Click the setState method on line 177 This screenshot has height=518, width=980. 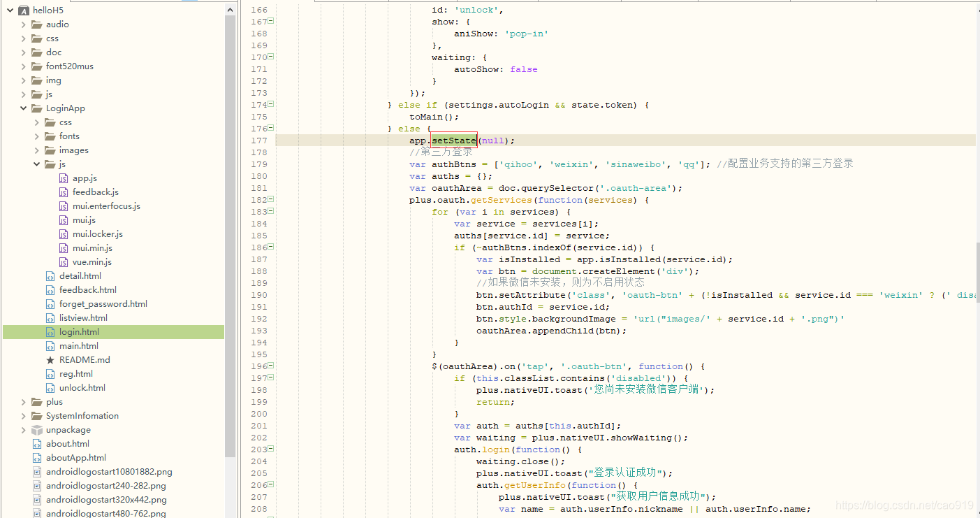click(454, 141)
